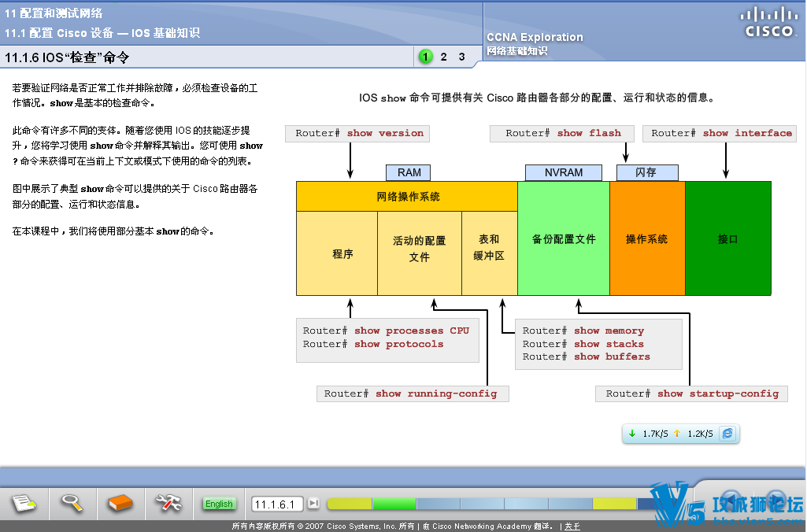Viewport: 807px width, 532px height.
Task: Open the wrench and screwdriver tools icon
Action: 168,503
